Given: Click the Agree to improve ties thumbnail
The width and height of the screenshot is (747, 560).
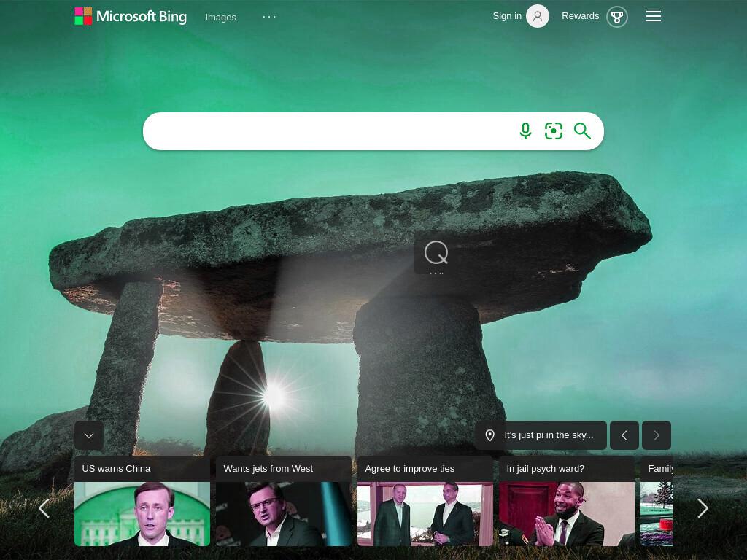Looking at the screenshot, I should point(425,514).
